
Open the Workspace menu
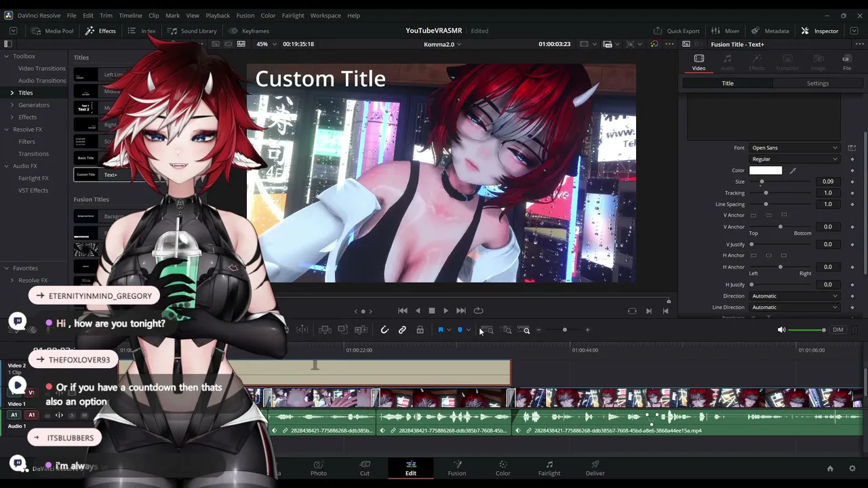pos(325,16)
